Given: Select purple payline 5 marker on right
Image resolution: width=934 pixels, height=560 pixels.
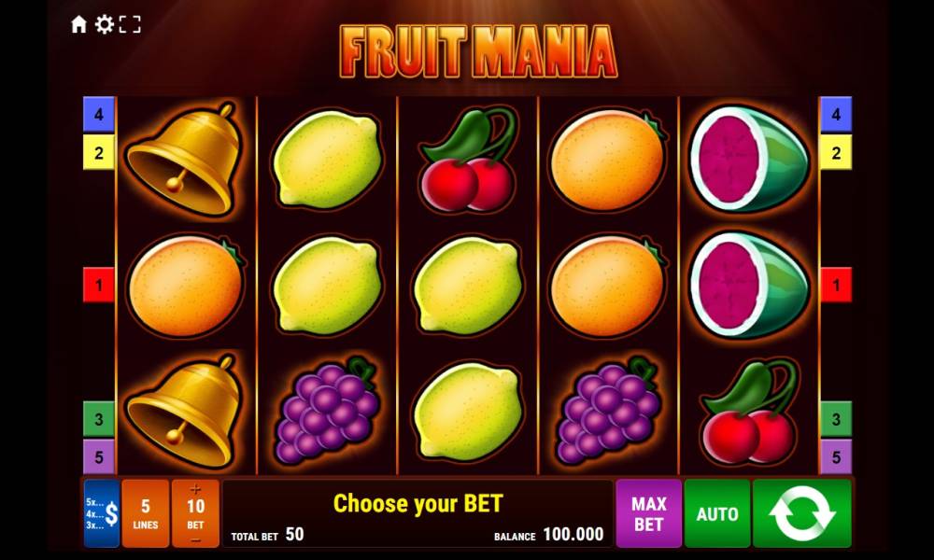Looking at the screenshot, I should click(x=836, y=457).
